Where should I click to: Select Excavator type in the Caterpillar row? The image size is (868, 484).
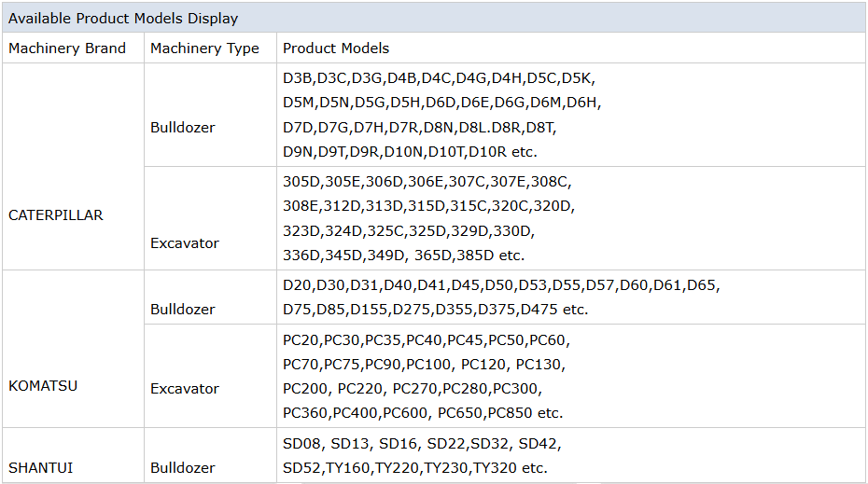tap(185, 243)
